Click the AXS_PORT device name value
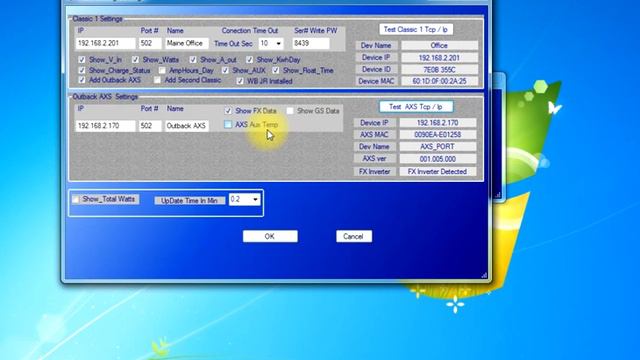Screen dimensions: 640x360 pos(438,147)
